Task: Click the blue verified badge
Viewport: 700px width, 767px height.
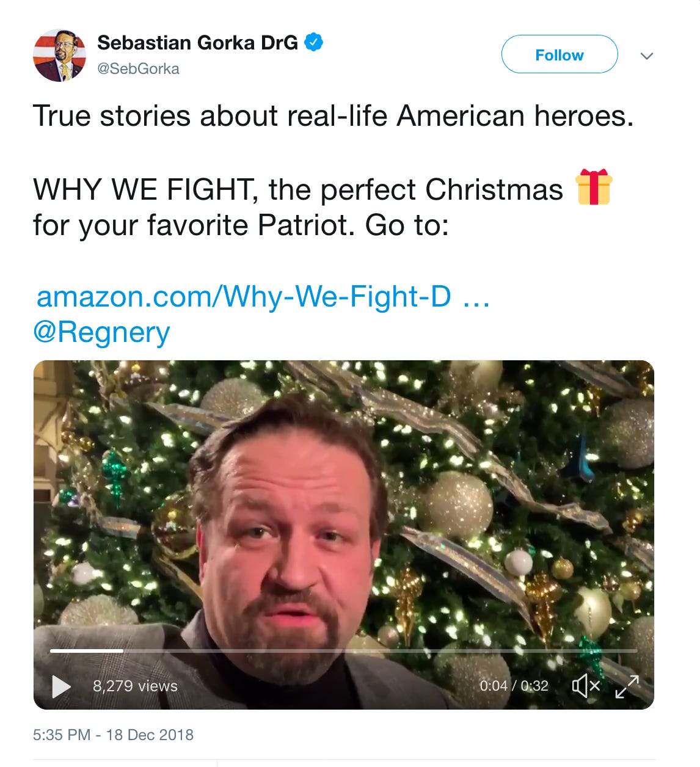Action: (313, 43)
